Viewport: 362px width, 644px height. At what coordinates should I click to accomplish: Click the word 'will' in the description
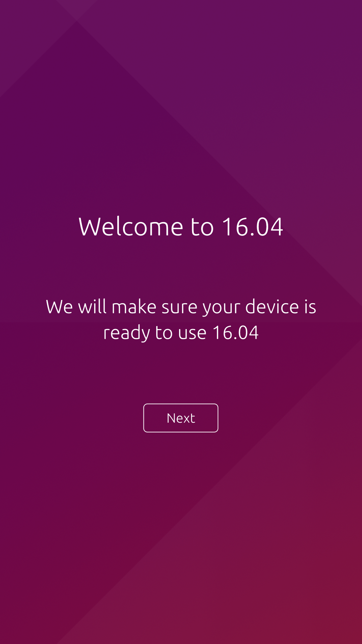(92, 307)
